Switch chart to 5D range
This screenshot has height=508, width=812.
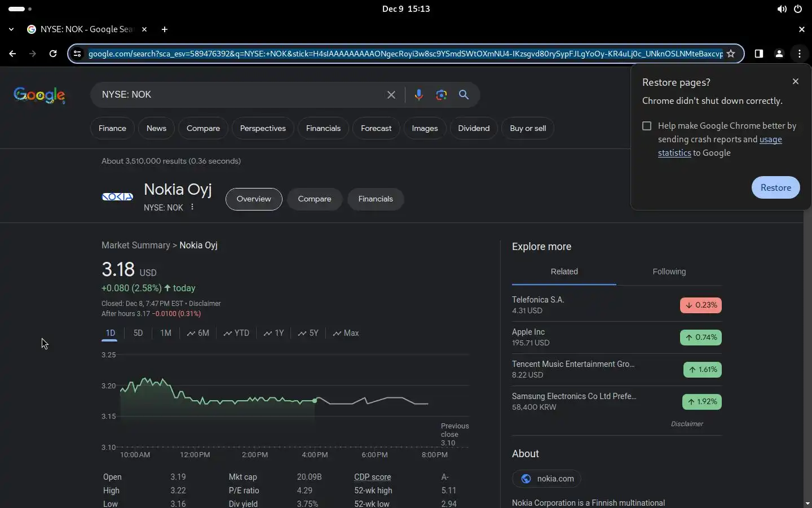pyautogui.click(x=138, y=333)
